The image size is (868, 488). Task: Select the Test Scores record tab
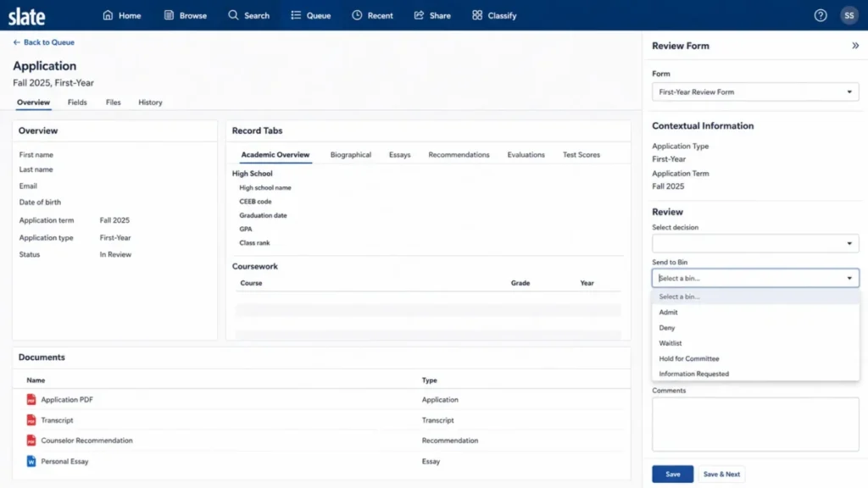581,155
